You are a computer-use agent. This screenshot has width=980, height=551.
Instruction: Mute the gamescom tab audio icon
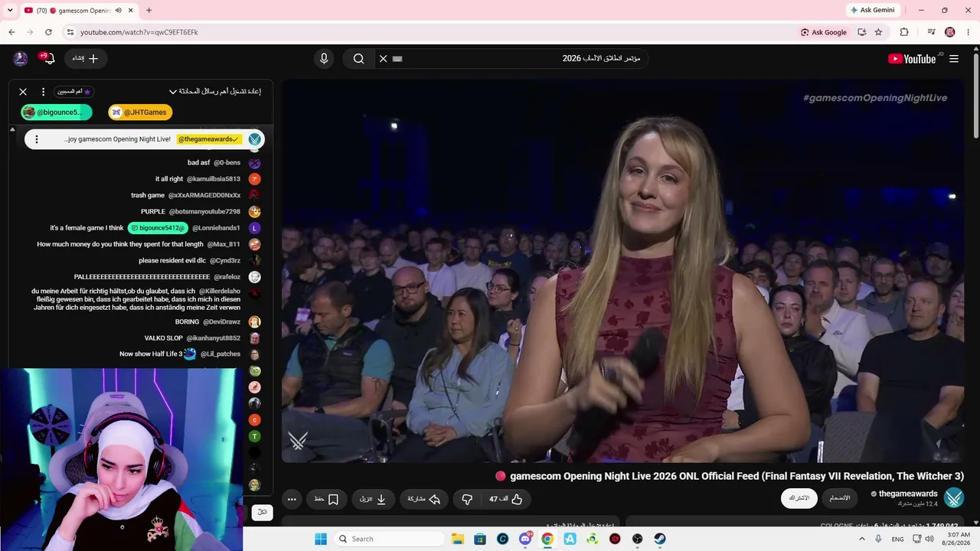(x=119, y=11)
